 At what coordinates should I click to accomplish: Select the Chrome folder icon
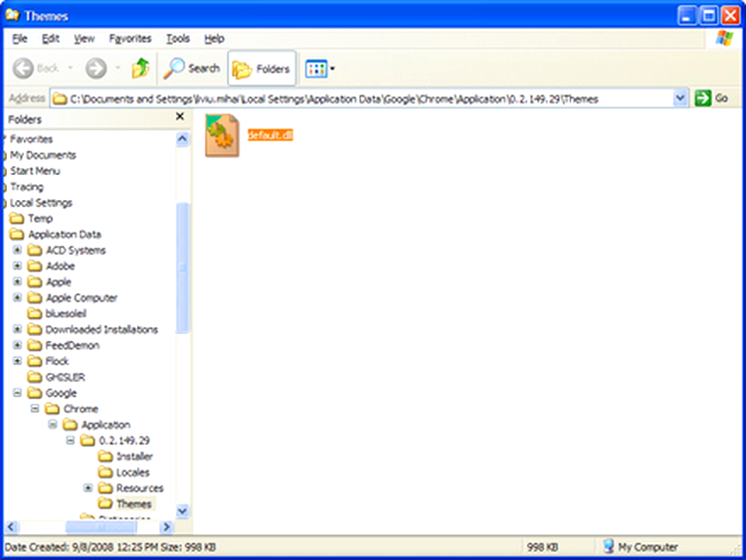point(52,408)
